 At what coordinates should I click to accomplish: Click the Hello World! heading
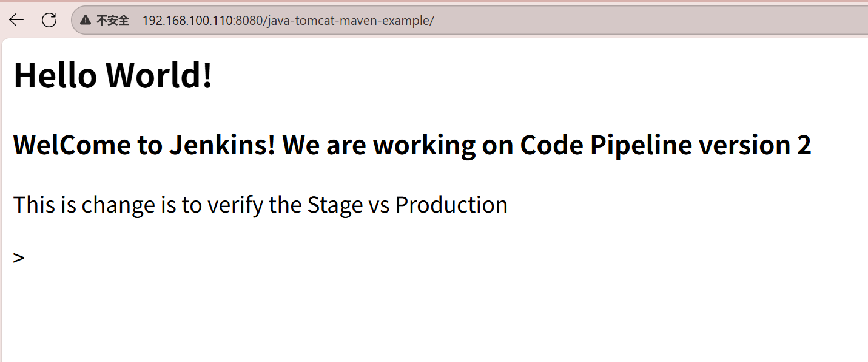tap(113, 76)
